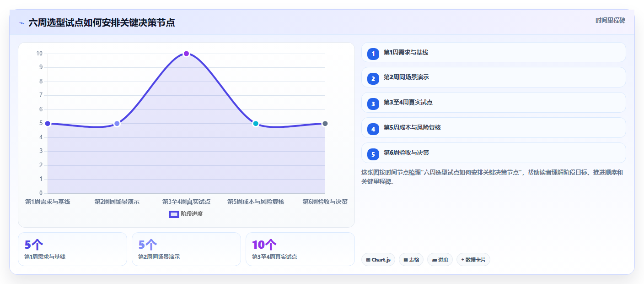This screenshot has width=644, height=284.
Task: Open the 5个 第1周需求与基线 stat card
Action: click(x=72, y=249)
